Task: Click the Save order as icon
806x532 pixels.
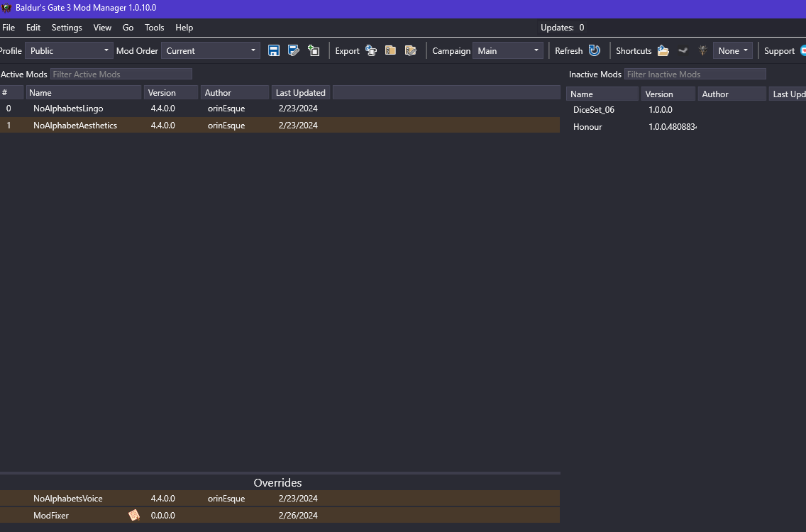Action: (294, 50)
